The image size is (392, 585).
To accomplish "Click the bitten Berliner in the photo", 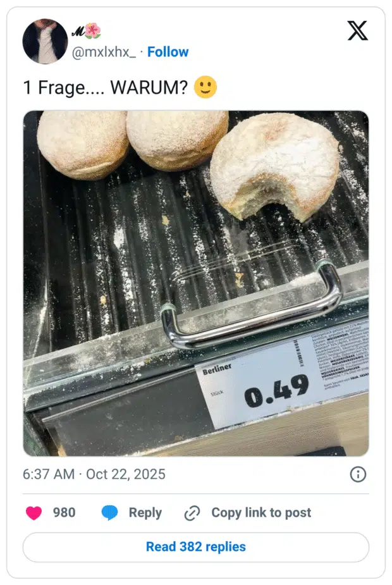I will (274, 166).
